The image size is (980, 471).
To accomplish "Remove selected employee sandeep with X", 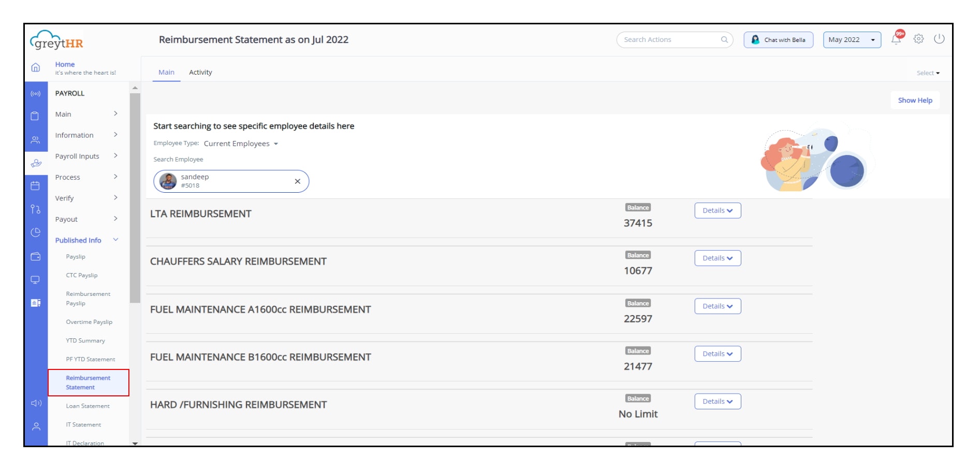I will 298,181.
